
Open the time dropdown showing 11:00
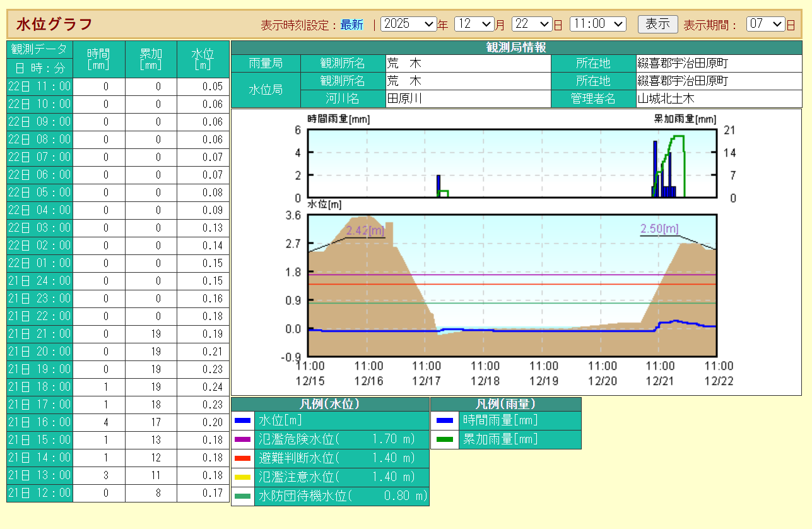[597, 24]
